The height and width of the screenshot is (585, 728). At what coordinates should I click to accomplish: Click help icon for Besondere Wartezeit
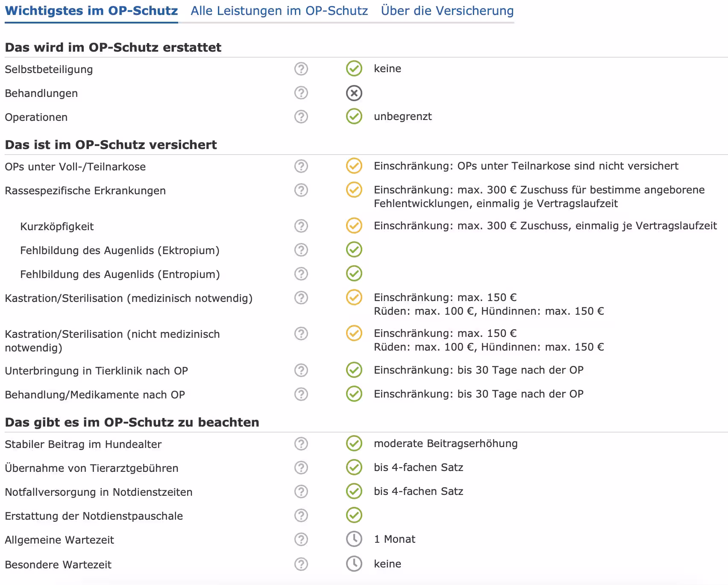click(301, 564)
